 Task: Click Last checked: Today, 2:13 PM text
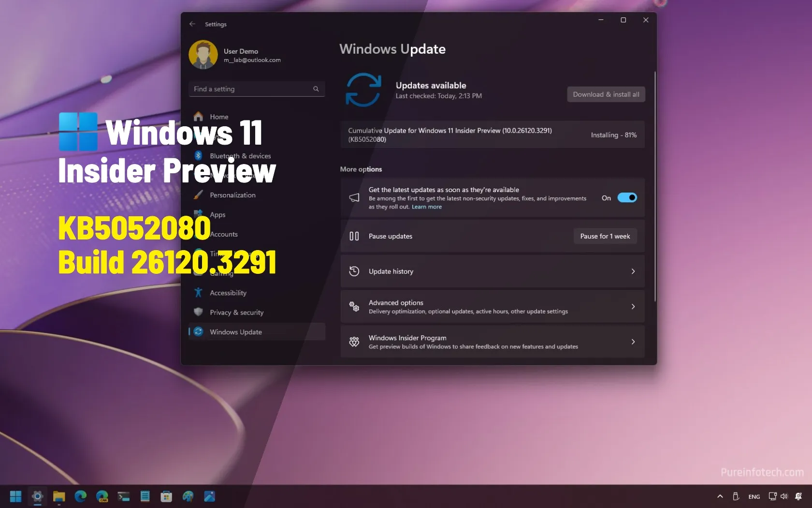coord(439,96)
